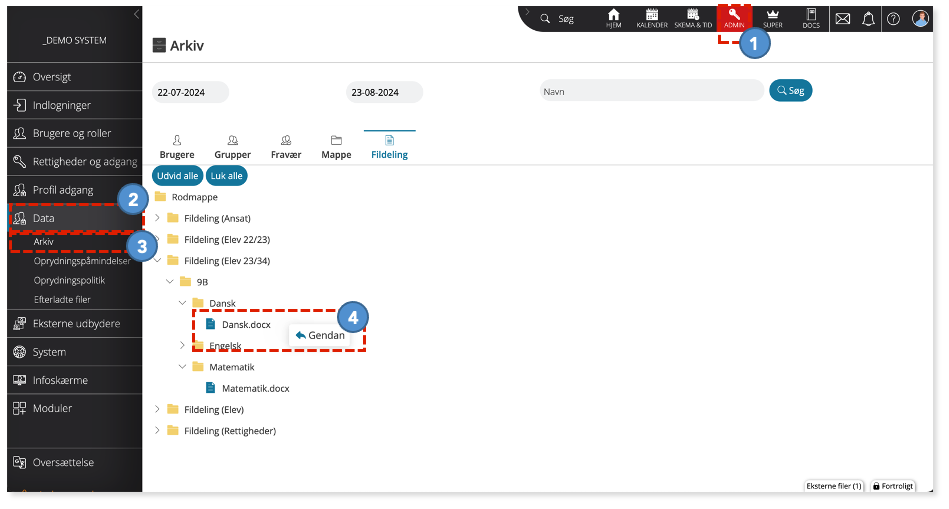Click the Gendan restore option
The image size is (949, 509).
click(x=320, y=335)
